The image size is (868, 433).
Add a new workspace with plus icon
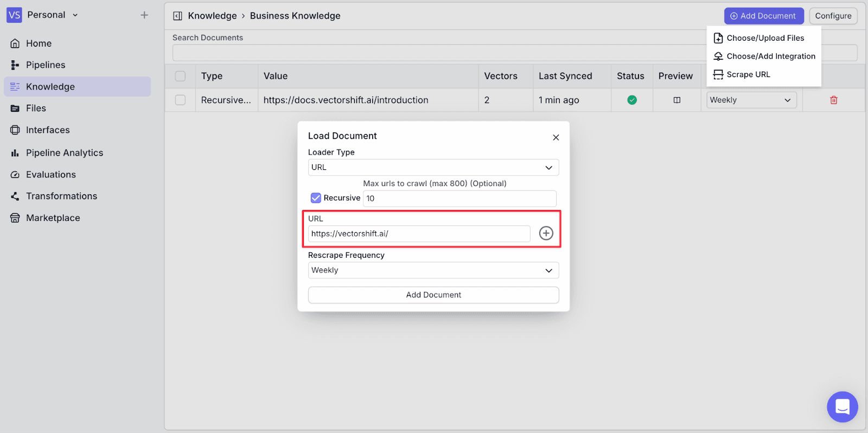click(x=144, y=15)
